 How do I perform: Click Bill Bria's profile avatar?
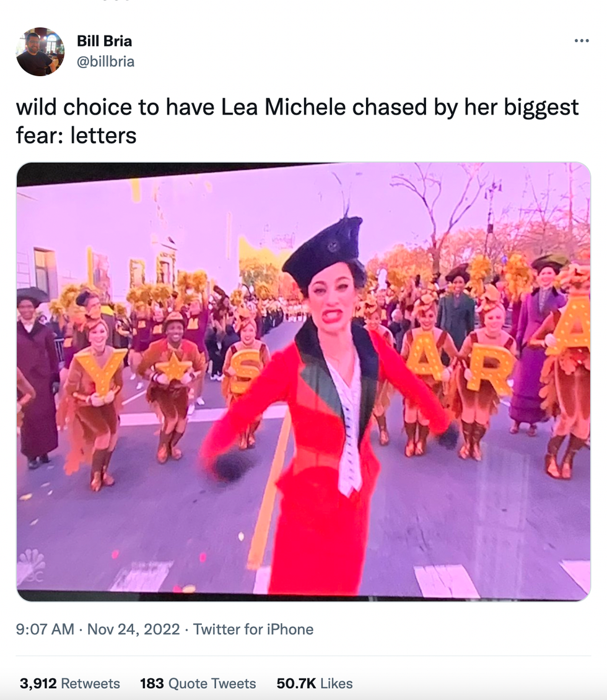tap(40, 51)
